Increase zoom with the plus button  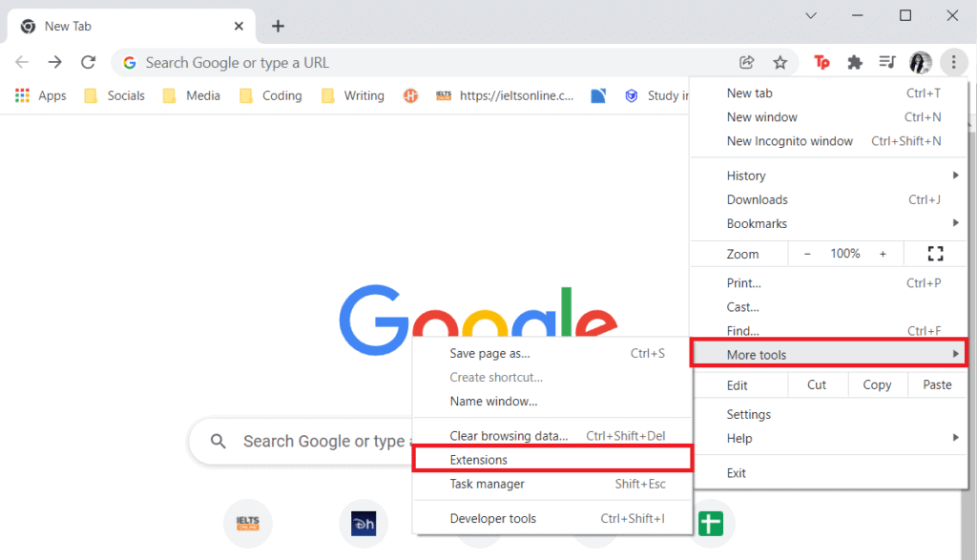click(x=883, y=254)
